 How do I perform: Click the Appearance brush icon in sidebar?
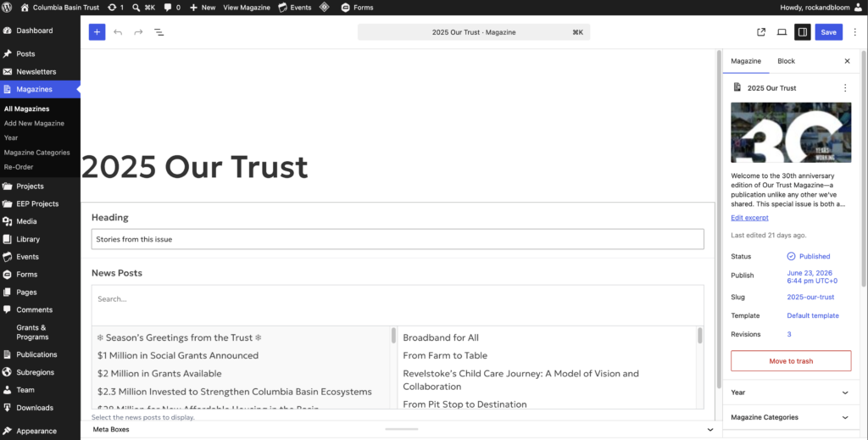point(7,432)
